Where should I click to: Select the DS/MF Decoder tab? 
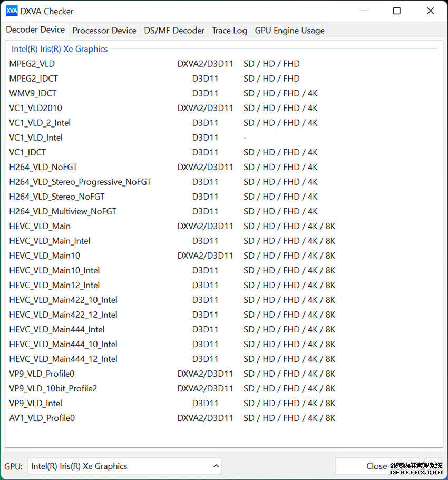174,31
